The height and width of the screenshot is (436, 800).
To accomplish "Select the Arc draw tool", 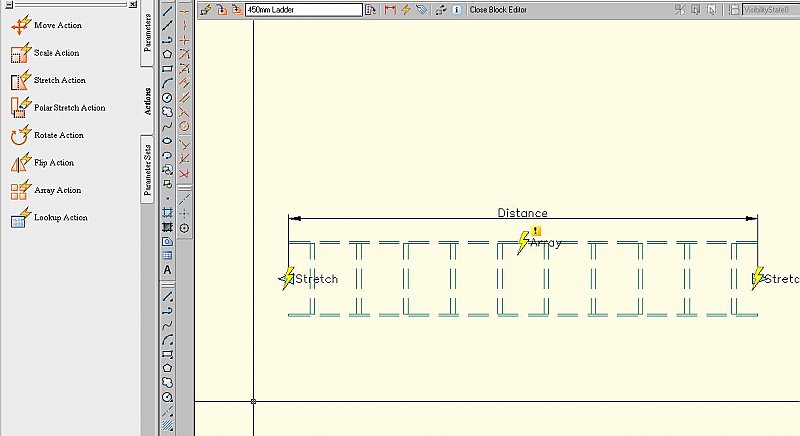I will pos(167,83).
